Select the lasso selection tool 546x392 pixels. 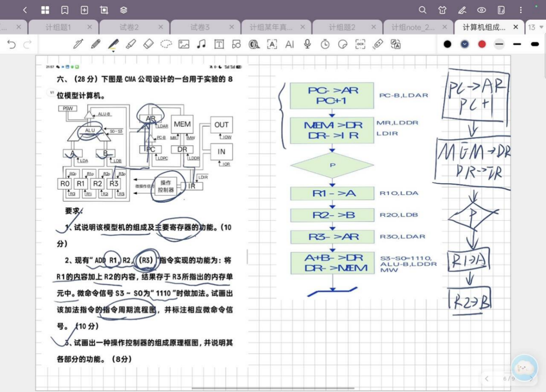pos(166,44)
